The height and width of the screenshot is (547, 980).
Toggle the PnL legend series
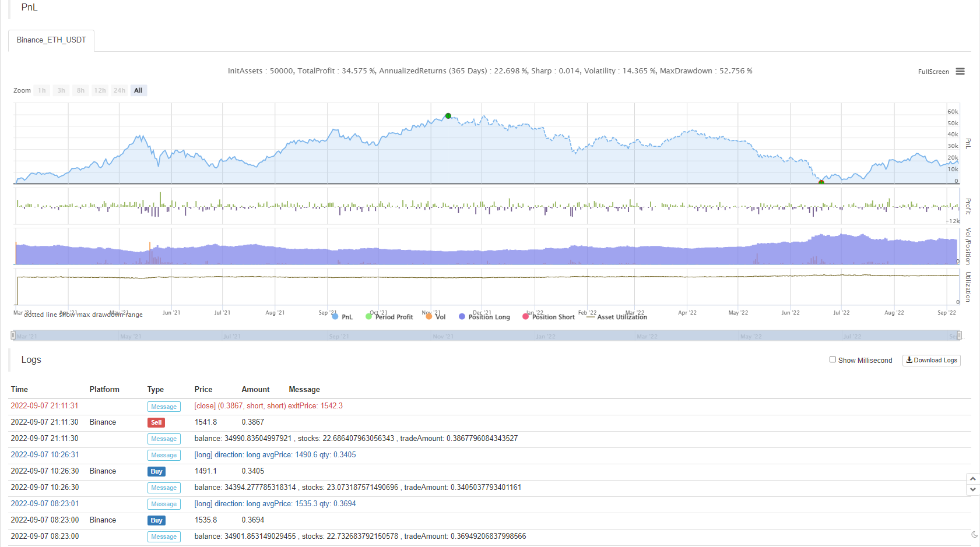coord(343,317)
